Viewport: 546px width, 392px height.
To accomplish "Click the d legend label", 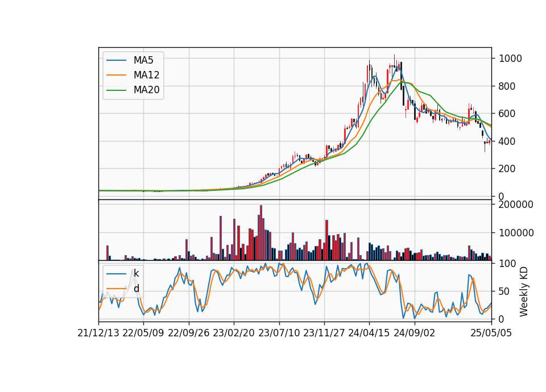I will click(x=136, y=289).
